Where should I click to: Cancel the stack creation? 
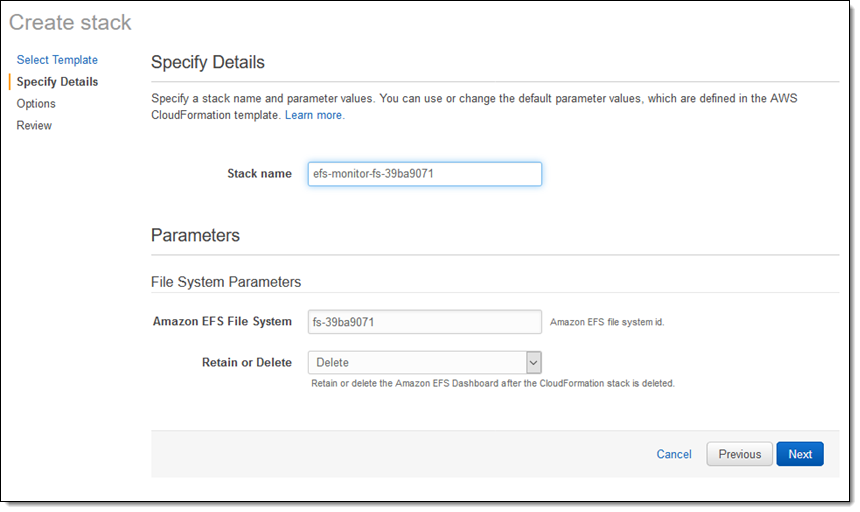pos(673,454)
